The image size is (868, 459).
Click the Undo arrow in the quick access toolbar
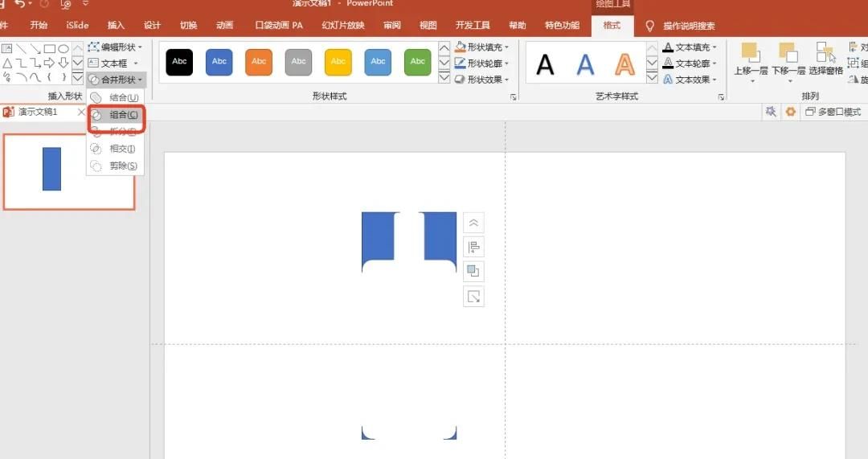click(20, 4)
